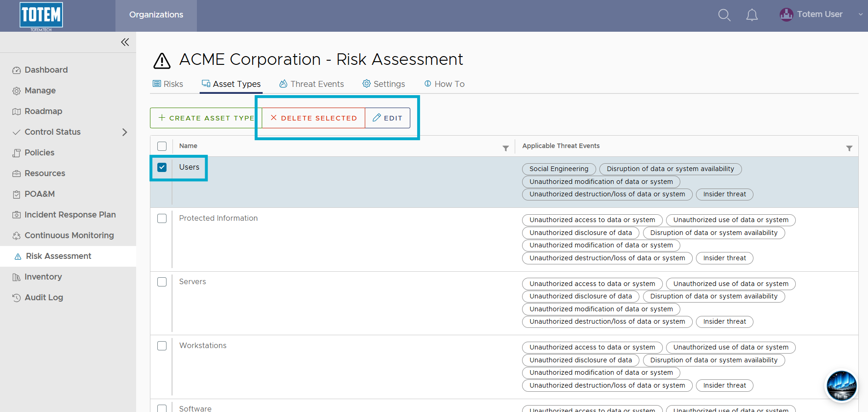Screen dimensions: 868x412
Task: Click Create Asset Type button
Action: 206,118
